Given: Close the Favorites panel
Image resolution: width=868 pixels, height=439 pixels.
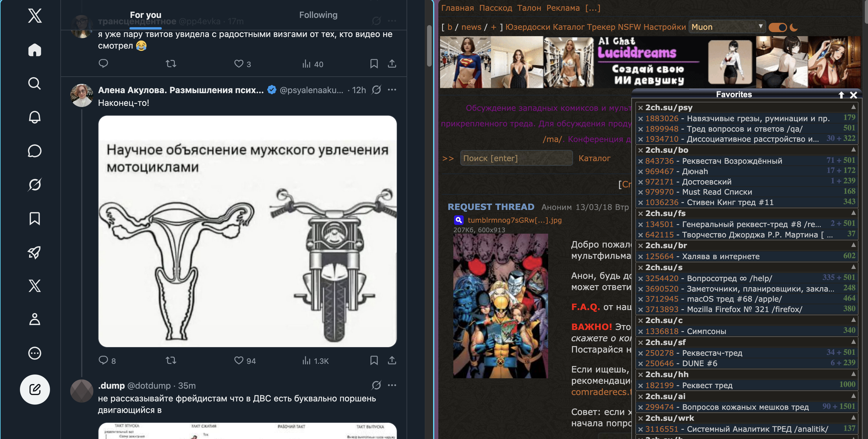Looking at the screenshot, I should pos(853,95).
